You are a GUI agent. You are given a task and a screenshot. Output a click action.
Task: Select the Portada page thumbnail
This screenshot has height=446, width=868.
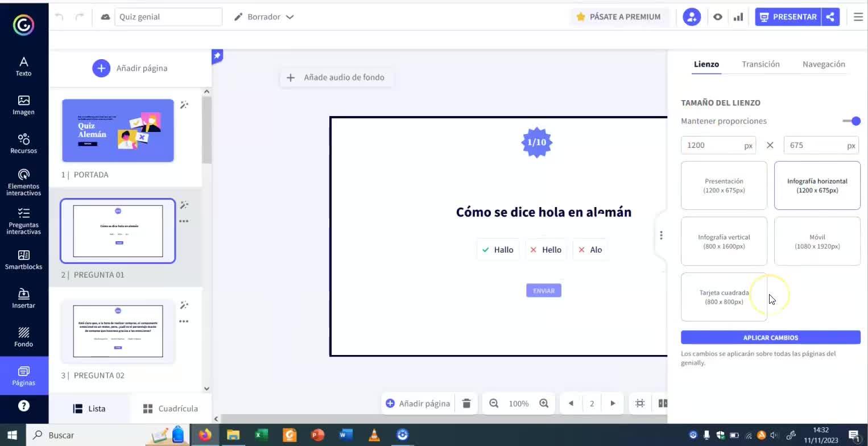pyautogui.click(x=118, y=130)
